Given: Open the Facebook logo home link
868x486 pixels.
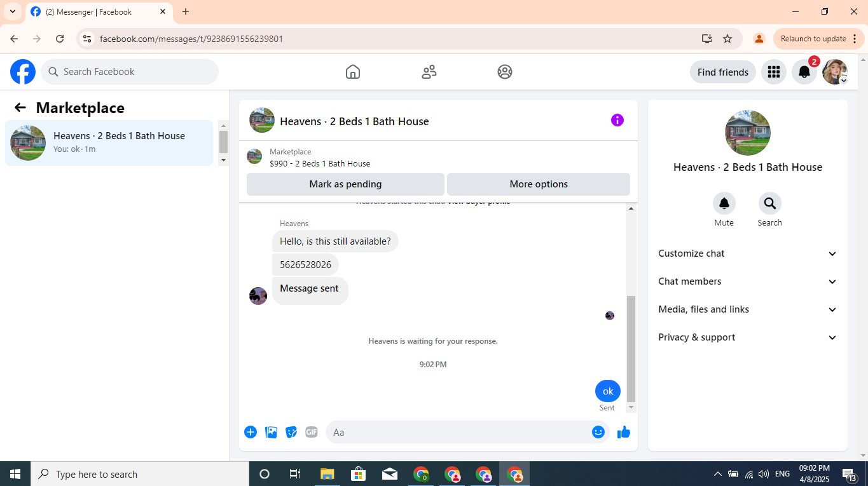Looking at the screenshot, I should tap(23, 72).
